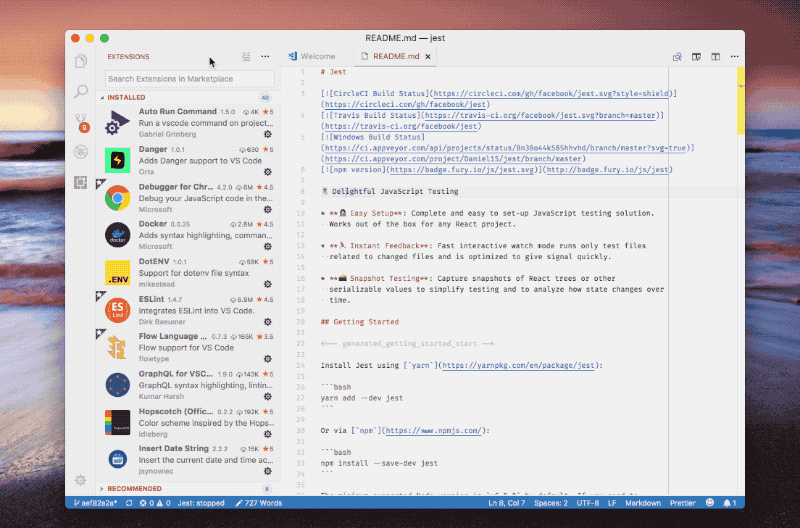Click the 'npm install --save-dev jest' line
This screenshot has width=800, height=528.
[379, 463]
